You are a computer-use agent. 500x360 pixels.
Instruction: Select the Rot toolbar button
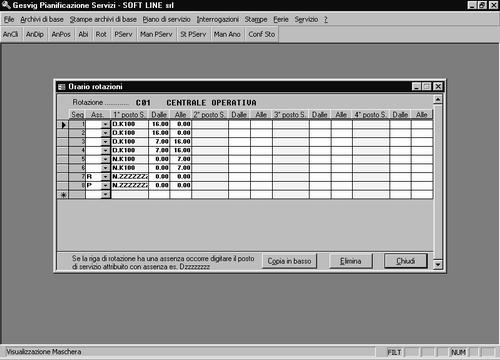(101, 34)
